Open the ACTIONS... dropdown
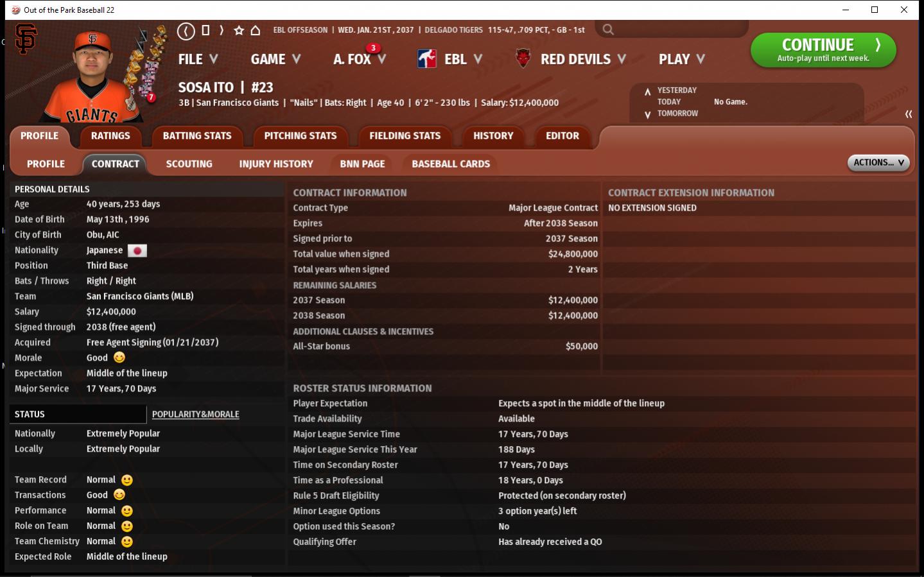This screenshot has height=577, width=924. (878, 163)
